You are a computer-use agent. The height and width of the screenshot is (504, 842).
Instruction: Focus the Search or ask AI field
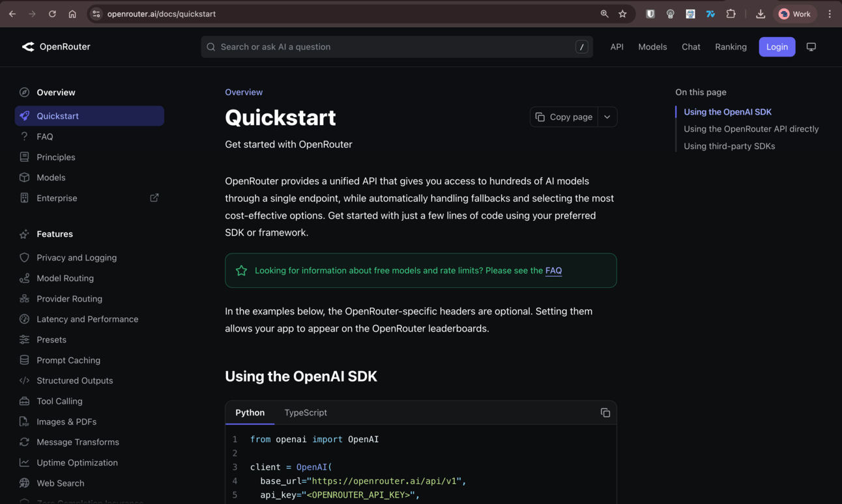click(397, 47)
